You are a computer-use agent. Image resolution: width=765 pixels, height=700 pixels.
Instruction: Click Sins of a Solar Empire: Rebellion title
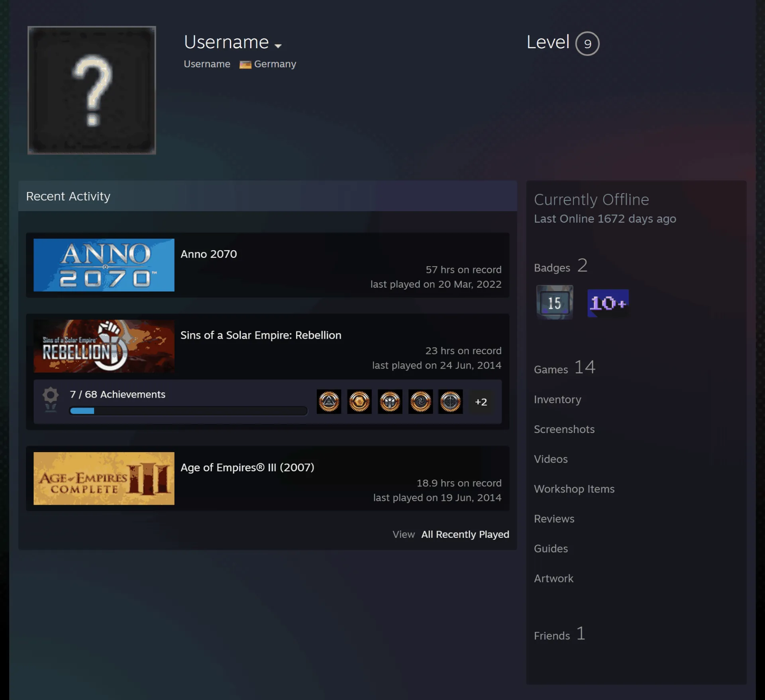click(x=261, y=335)
